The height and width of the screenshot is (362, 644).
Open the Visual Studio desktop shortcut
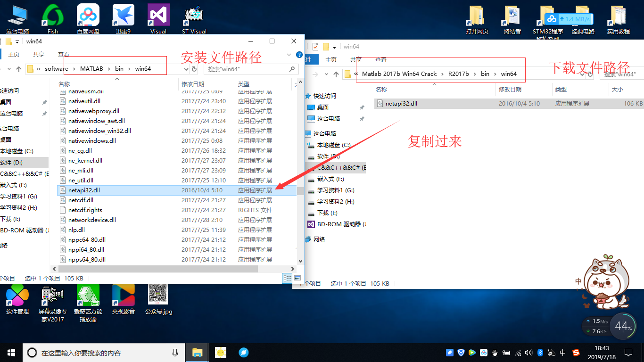click(x=158, y=19)
